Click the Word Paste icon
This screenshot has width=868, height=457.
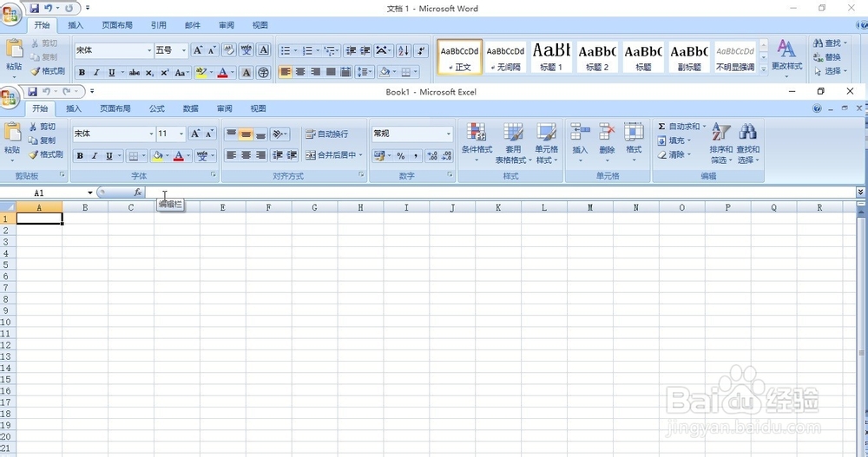click(14, 49)
